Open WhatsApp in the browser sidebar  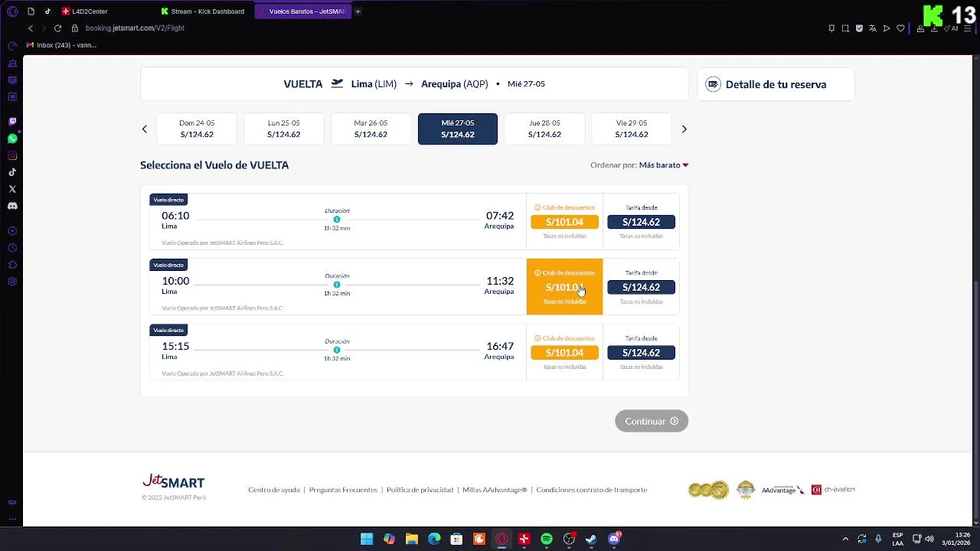pyautogui.click(x=12, y=139)
